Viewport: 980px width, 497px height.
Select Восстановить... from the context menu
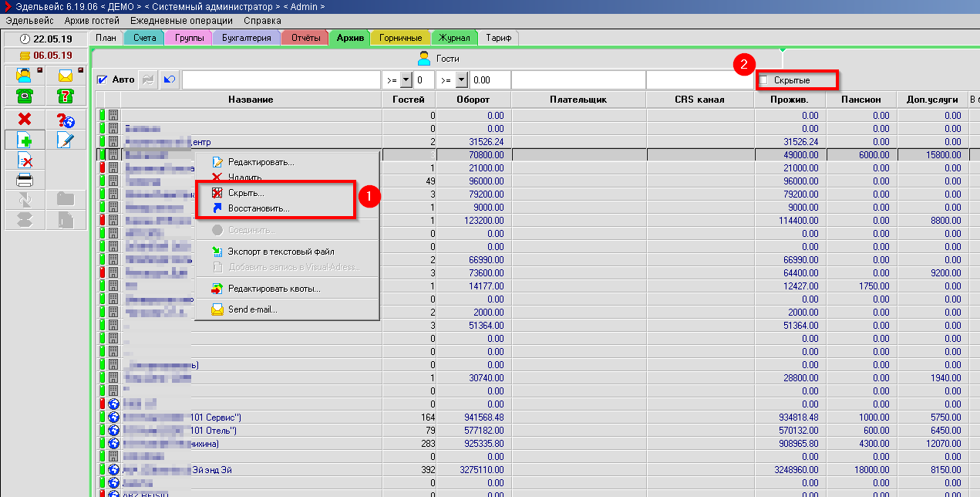point(258,208)
